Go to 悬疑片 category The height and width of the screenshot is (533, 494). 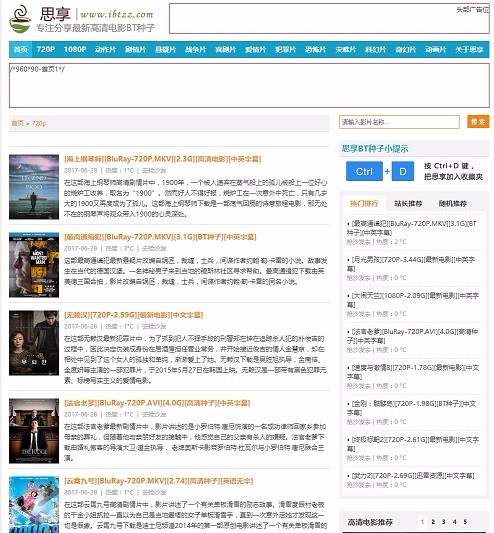click(165, 50)
